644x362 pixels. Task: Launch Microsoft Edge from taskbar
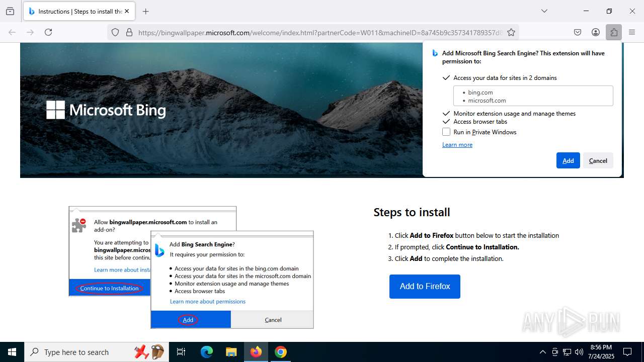pos(207,352)
